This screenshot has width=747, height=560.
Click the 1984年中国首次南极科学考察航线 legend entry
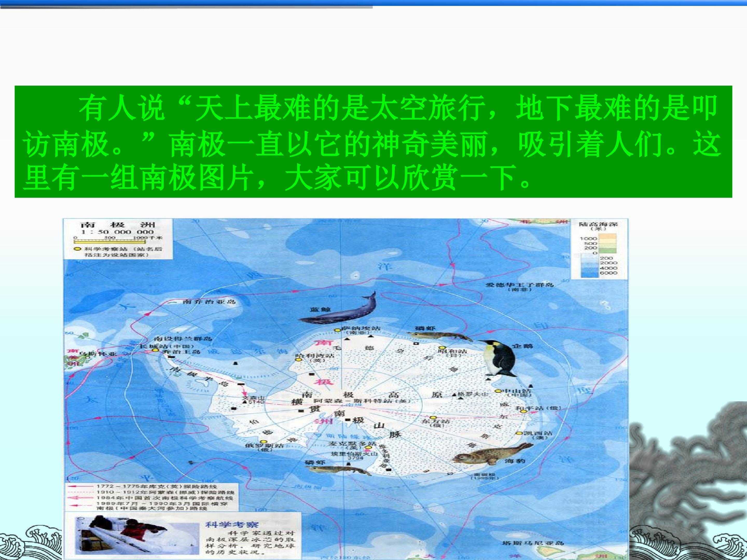[165, 498]
